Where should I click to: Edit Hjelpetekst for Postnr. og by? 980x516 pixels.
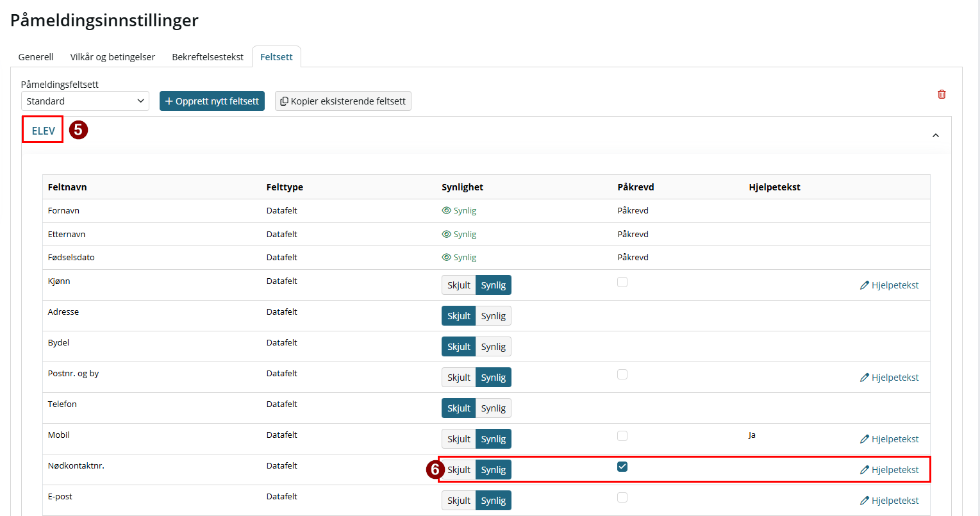point(890,378)
